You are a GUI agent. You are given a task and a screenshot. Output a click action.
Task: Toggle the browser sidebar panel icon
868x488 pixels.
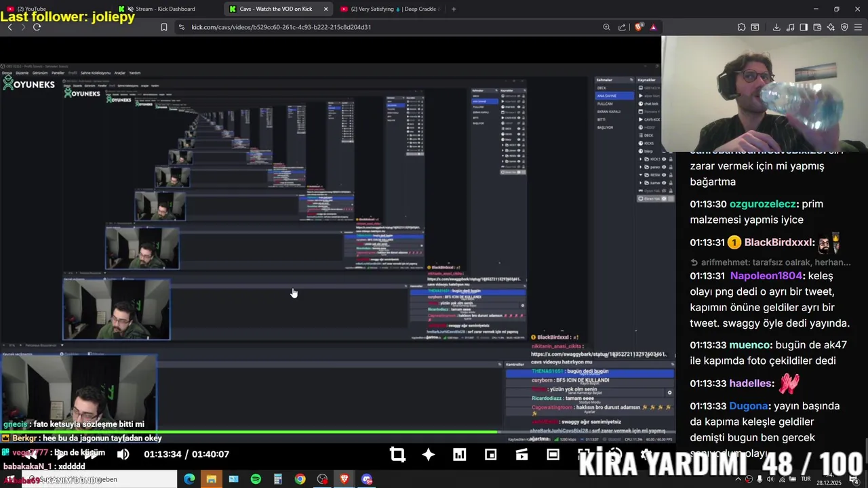click(804, 27)
